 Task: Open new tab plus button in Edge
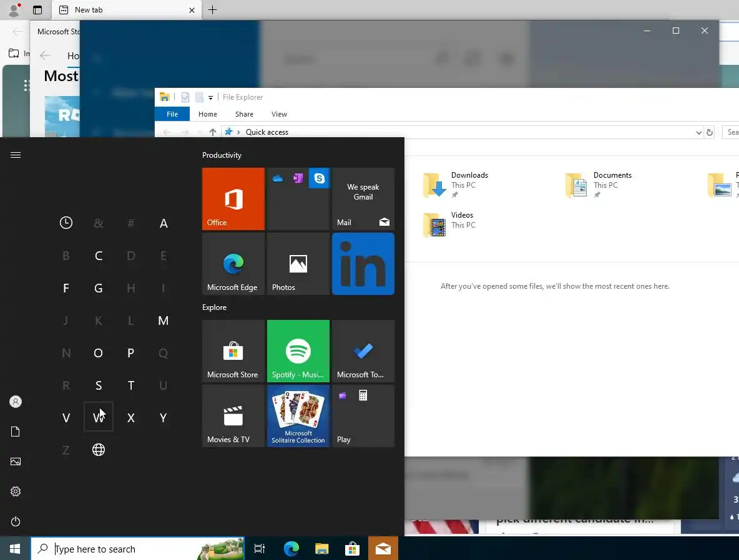coord(213,10)
